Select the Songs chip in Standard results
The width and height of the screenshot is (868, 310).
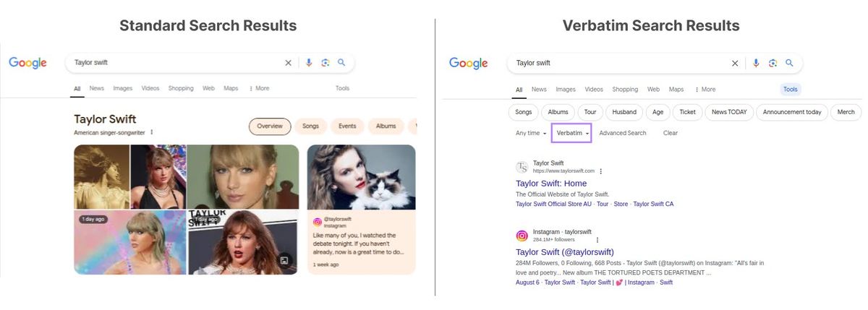pyautogui.click(x=310, y=126)
